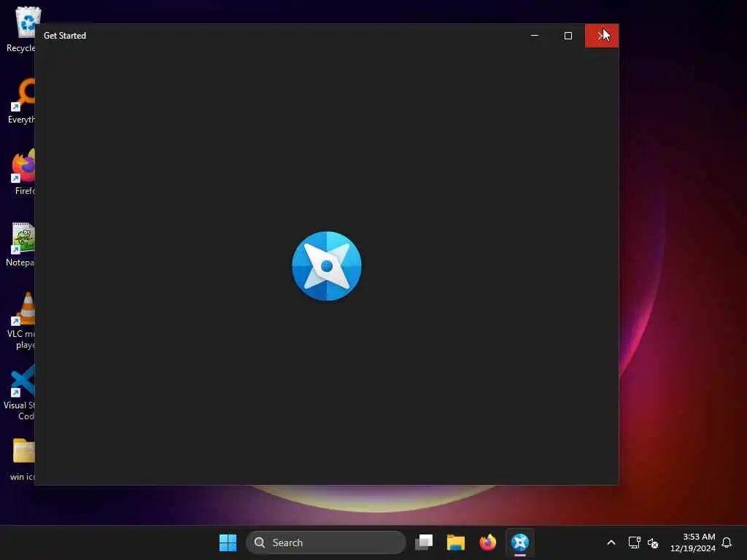Minimize the Get Started window
This screenshot has width=747, height=560.
click(x=535, y=36)
